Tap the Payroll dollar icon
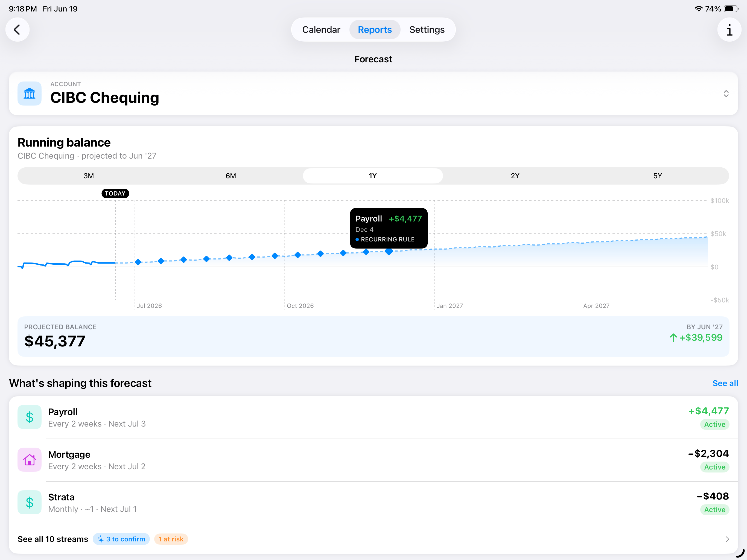This screenshot has height=560, width=747. point(29,417)
